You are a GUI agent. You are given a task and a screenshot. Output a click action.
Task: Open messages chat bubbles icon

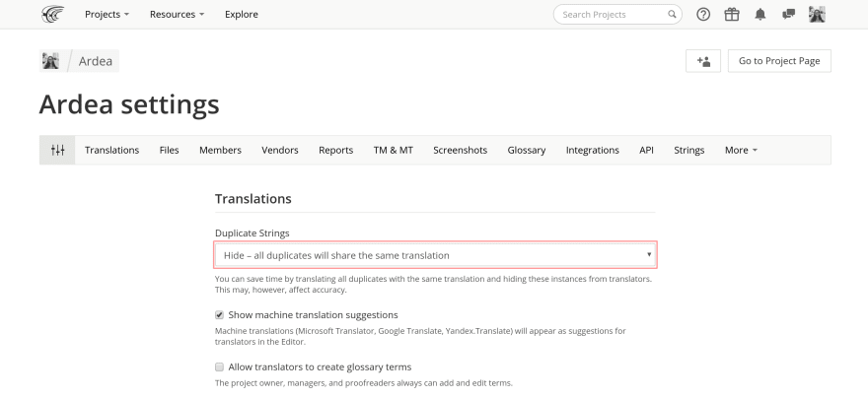pyautogui.click(x=789, y=15)
